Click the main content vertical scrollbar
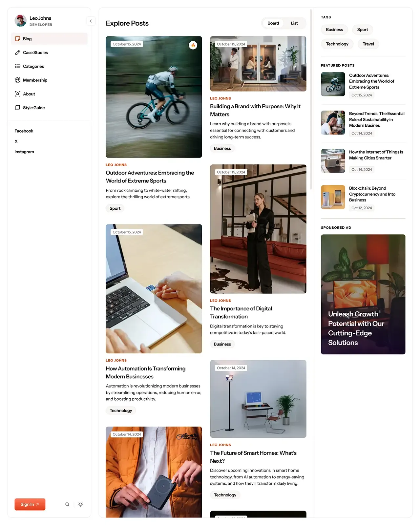 coord(311,99)
